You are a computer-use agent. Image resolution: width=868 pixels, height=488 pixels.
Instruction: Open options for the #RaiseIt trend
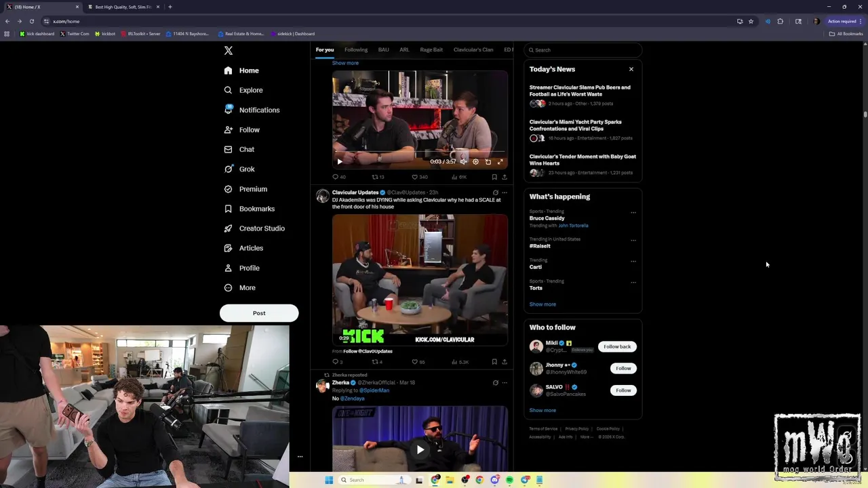tap(633, 240)
